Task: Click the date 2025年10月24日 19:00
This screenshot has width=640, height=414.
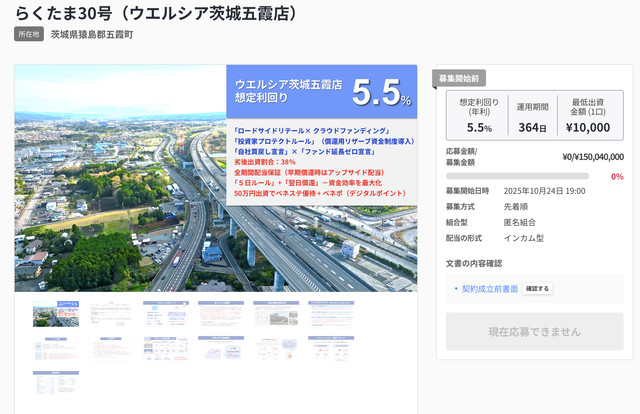Action: [x=544, y=191]
